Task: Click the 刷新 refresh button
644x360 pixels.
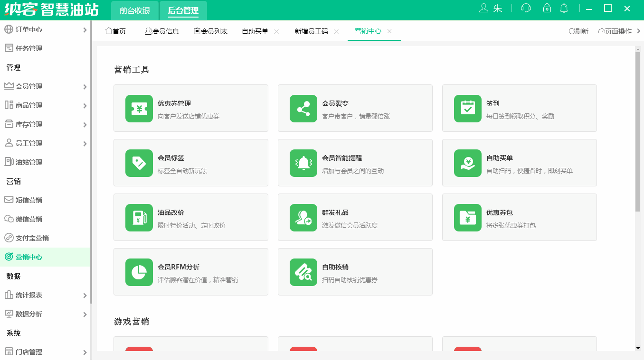Action: click(x=578, y=30)
